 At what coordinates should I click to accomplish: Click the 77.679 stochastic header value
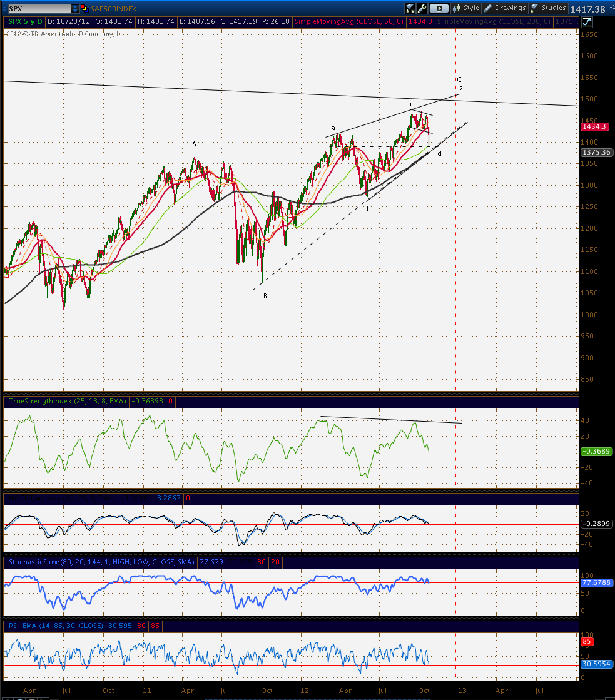click(x=211, y=562)
